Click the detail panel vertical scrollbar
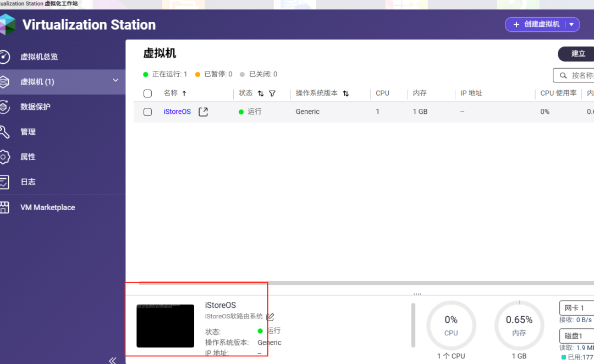This screenshot has height=364, width=594. pyautogui.click(x=413, y=325)
